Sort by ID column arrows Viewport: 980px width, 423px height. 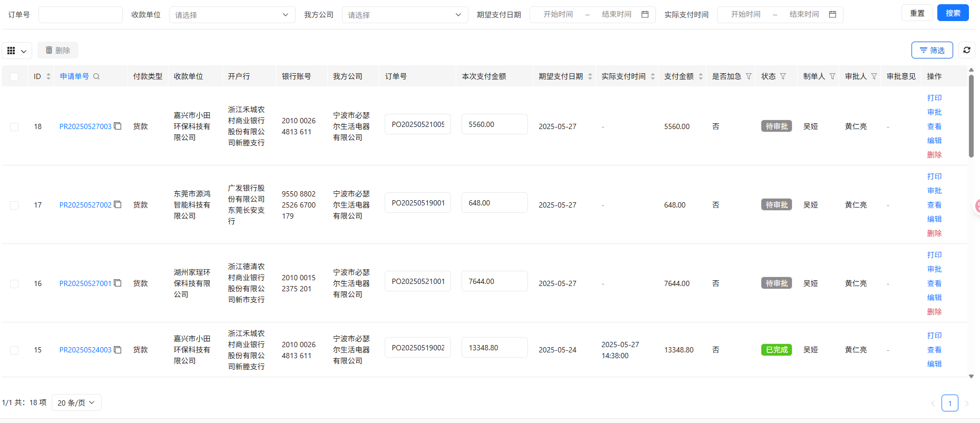click(48, 76)
